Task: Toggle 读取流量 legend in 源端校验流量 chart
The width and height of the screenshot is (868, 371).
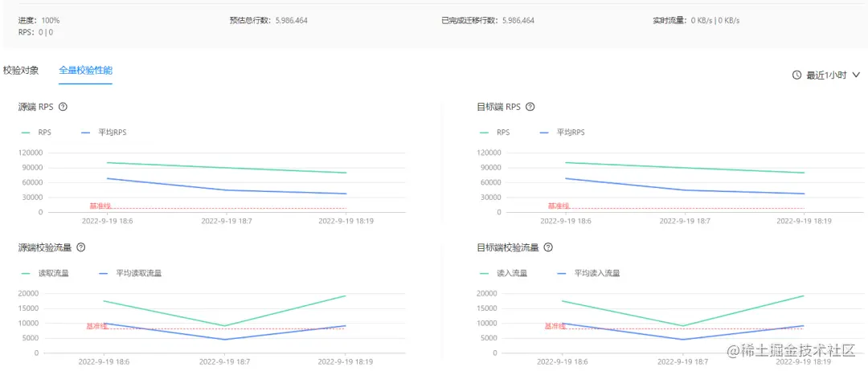Action: [x=45, y=273]
